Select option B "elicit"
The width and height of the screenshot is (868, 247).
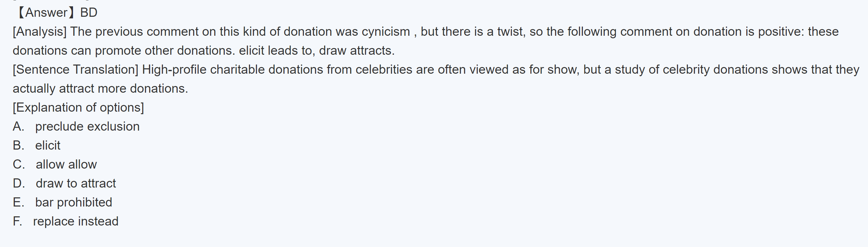coord(47,145)
